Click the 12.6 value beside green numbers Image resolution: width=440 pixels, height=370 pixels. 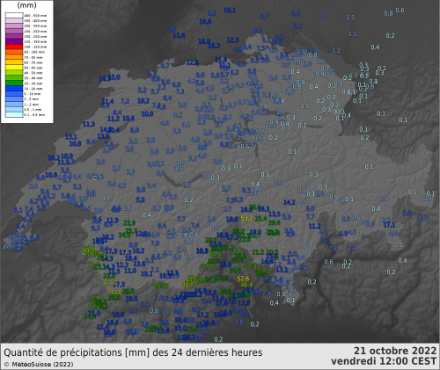tap(141, 233)
